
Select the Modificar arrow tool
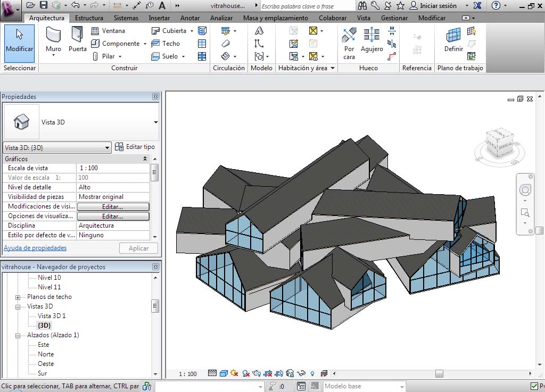pos(19,41)
